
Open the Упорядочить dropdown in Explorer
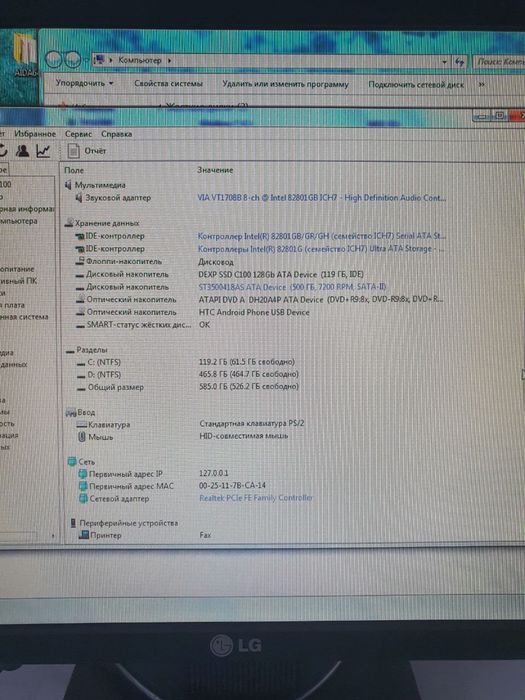84,83
